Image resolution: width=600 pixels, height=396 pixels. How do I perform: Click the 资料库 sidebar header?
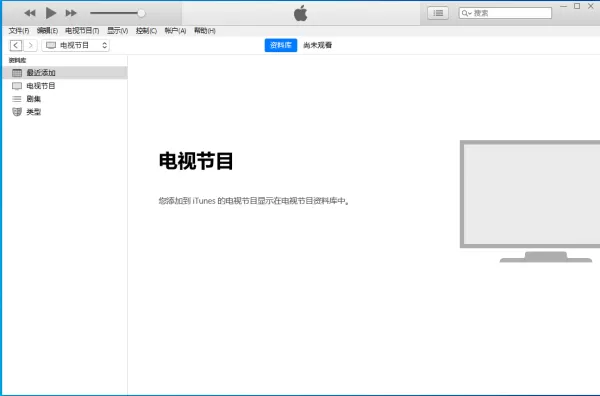17,60
